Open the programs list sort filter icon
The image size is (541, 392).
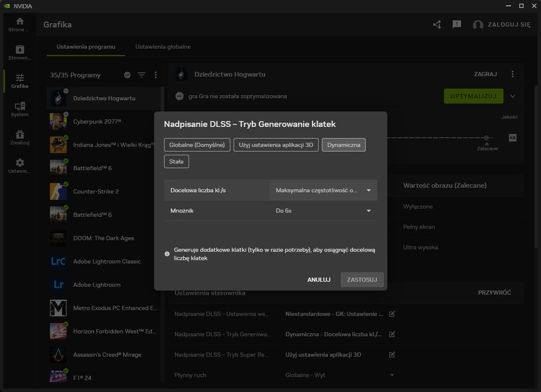[142, 75]
